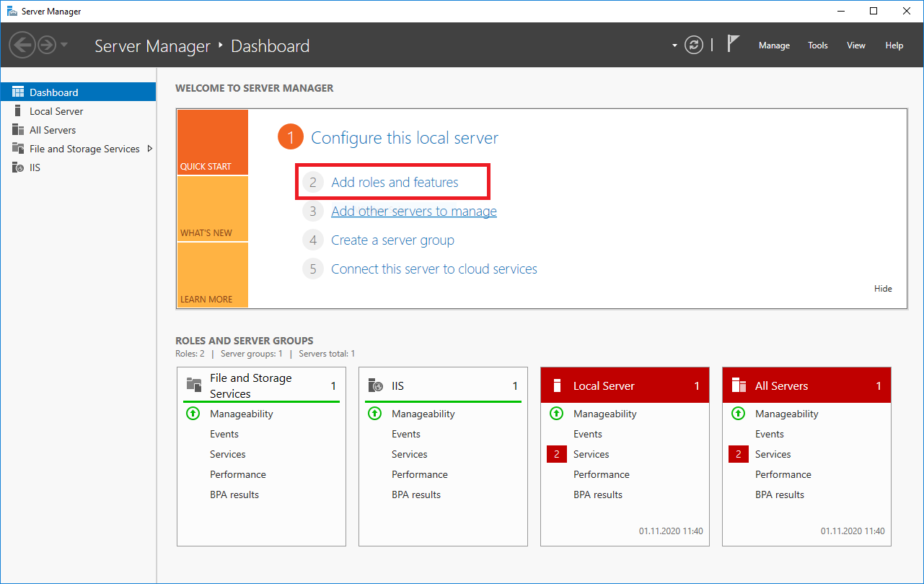The height and width of the screenshot is (584, 924).
Task: Open the Manage menu
Action: coord(774,45)
